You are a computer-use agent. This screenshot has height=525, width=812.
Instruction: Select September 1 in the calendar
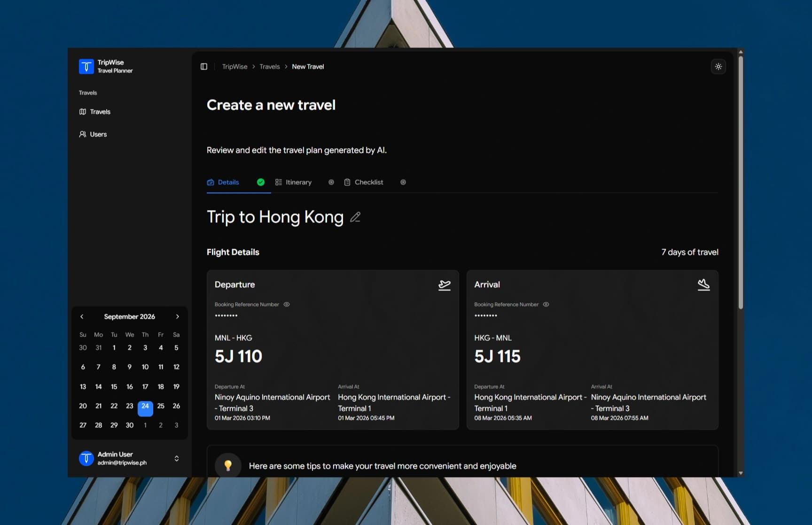pos(114,348)
